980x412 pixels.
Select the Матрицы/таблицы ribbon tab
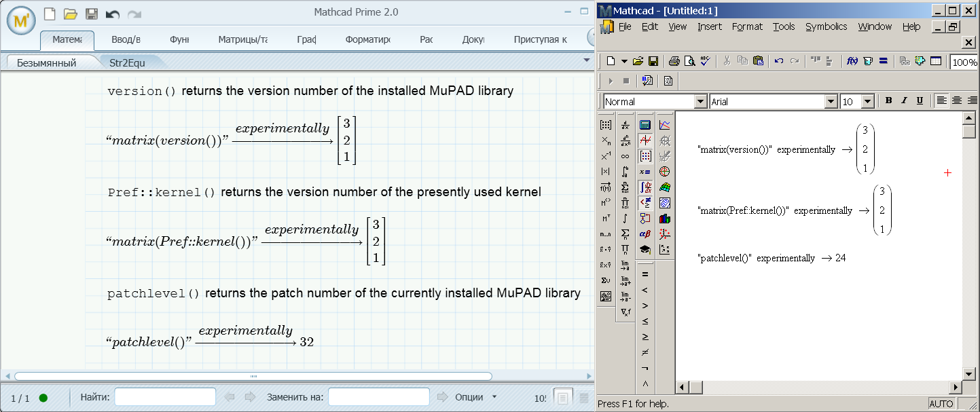point(242,39)
